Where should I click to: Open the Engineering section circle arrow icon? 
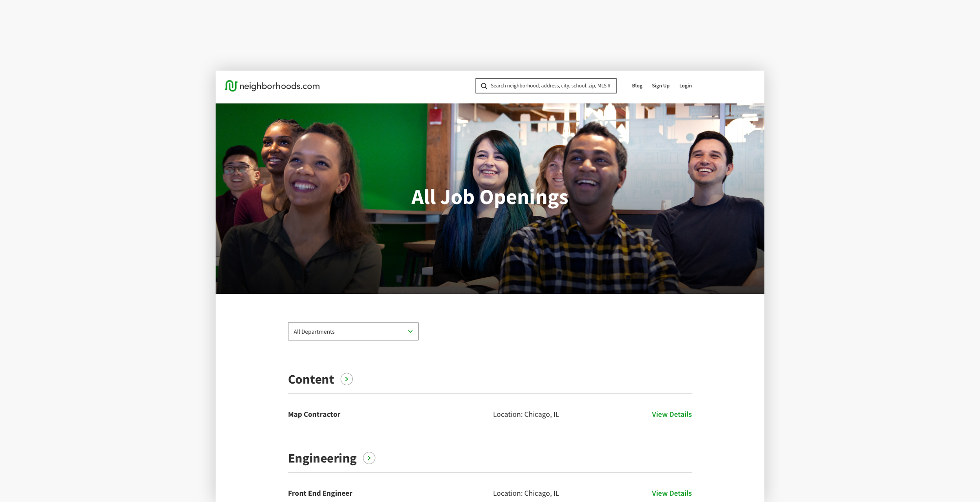368,458
